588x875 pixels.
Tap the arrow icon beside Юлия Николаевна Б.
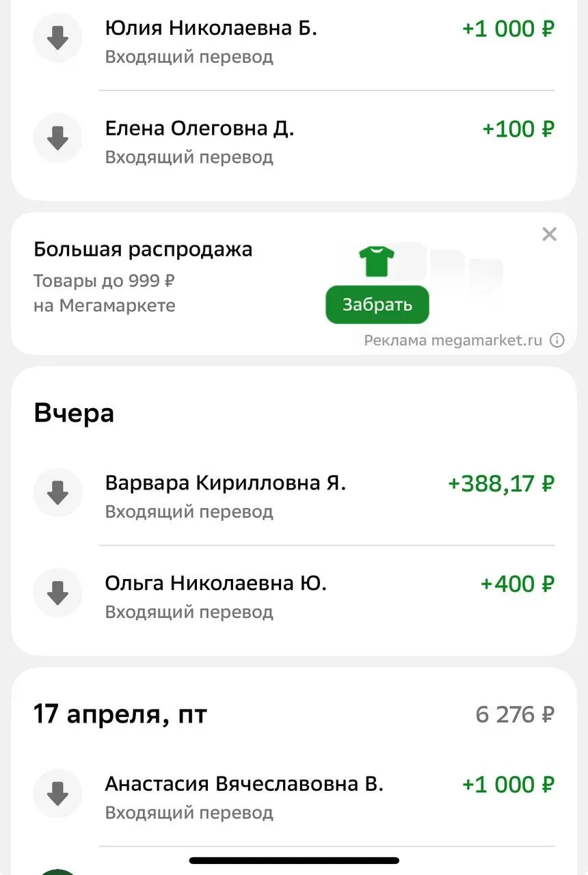click(x=57, y=38)
